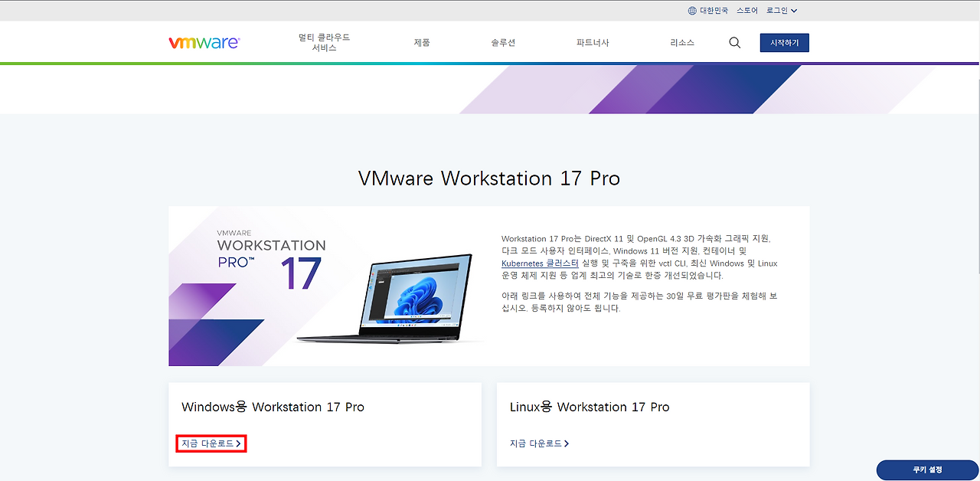Open the 파트너사 menu
The image size is (980, 481).
click(592, 43)
